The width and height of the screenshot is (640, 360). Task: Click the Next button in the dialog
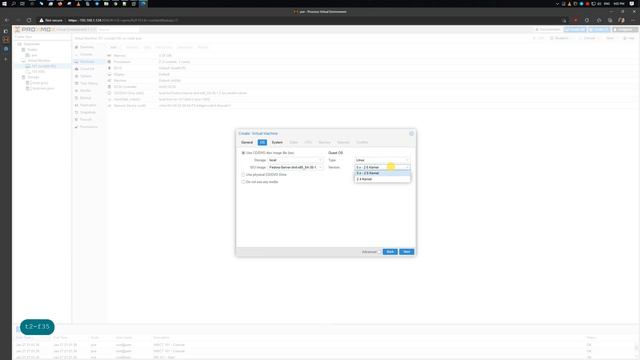click(407, 252)
